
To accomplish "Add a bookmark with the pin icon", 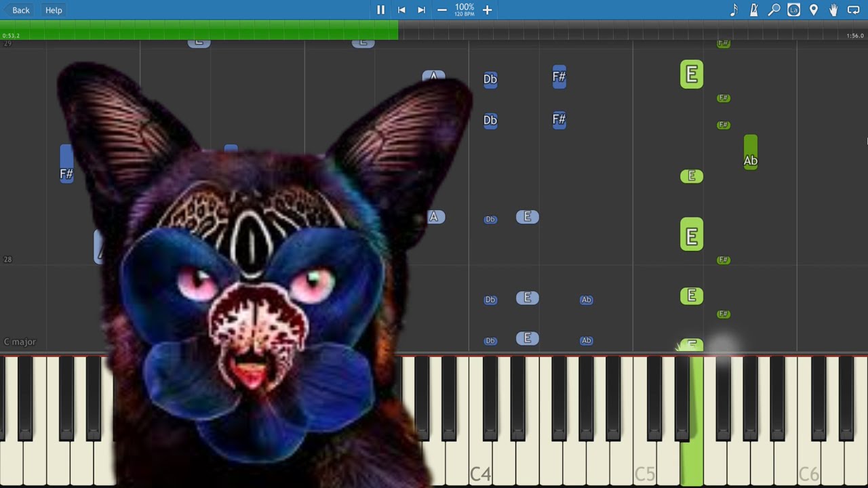I will point(814,10).
